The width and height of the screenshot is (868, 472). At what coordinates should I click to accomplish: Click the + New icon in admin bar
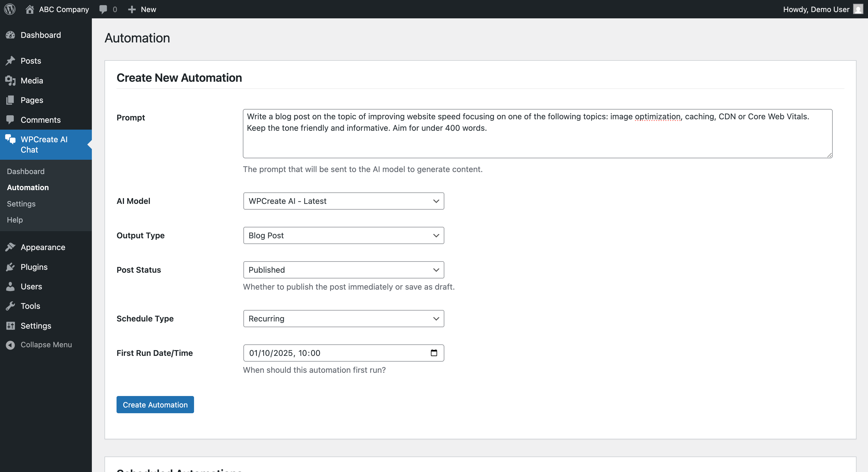click(131, 9)
